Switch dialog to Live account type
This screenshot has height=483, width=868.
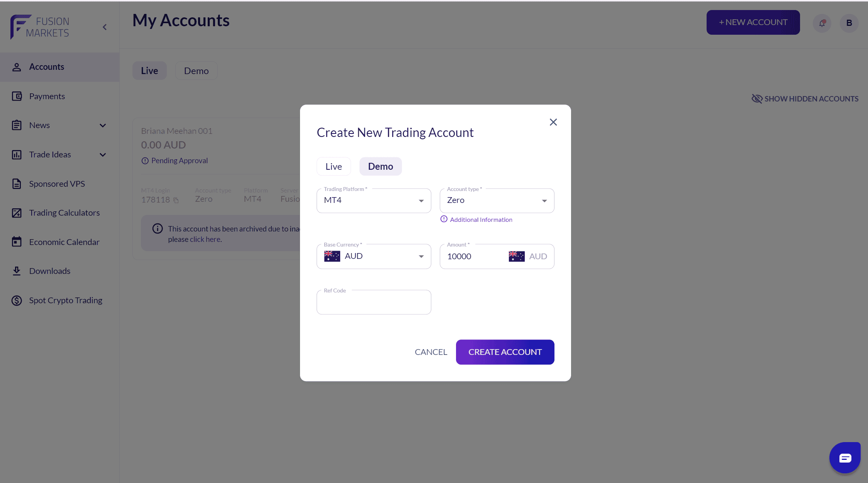(334, 166)
